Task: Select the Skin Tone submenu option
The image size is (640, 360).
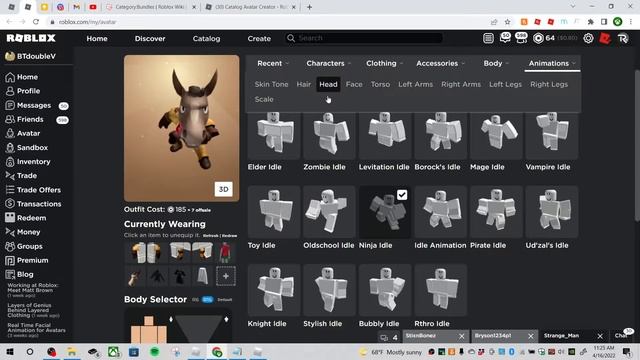Action: [x=271, y=84]
